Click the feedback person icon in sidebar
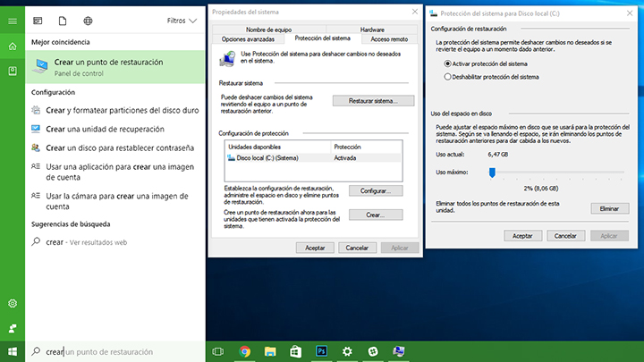This screenshot has height=362, width=644. 13,328
